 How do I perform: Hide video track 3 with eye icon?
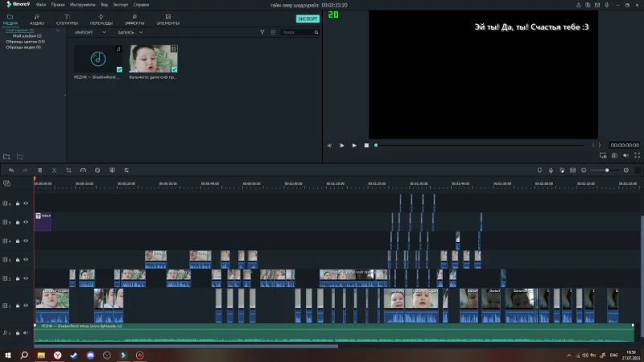[26, 259]
